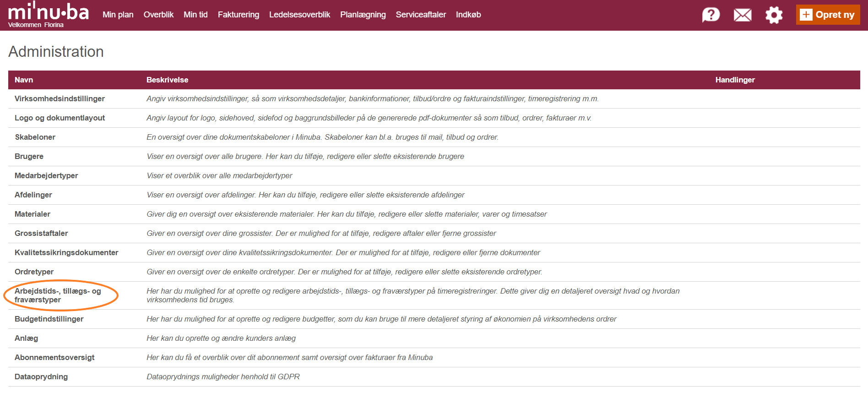Screen dimensions: 868x393
Task: Open the Overblik menu
Action: (x=158, y=15)
